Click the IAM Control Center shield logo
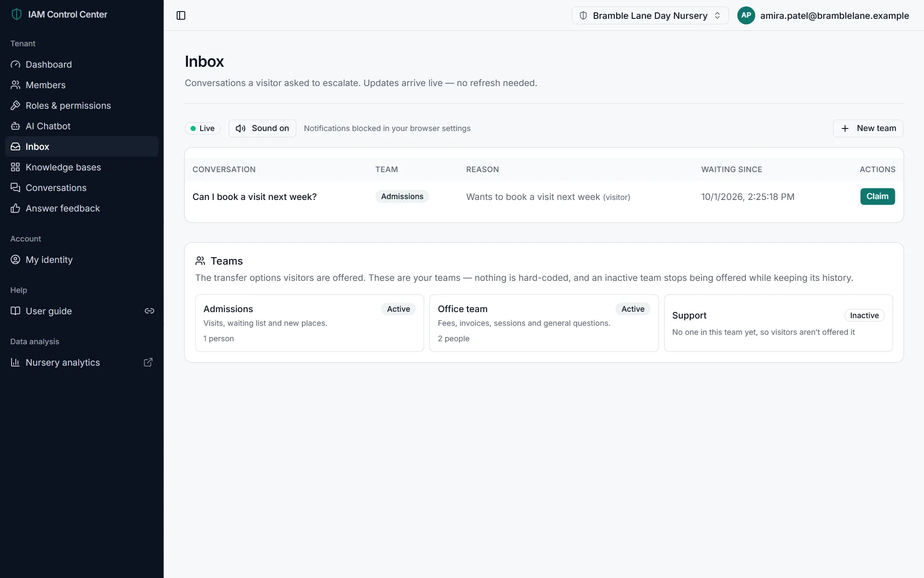This screenshot has height=578, width=924. [17, 14]
